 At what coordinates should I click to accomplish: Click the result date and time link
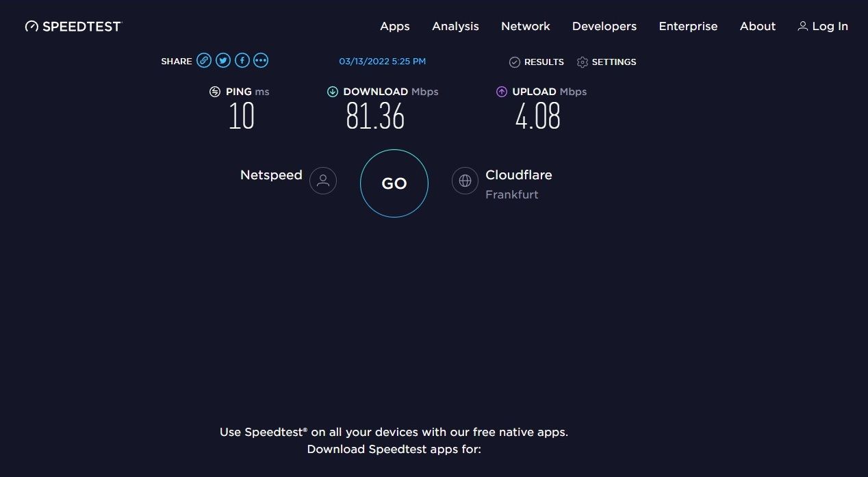point(382,62)
